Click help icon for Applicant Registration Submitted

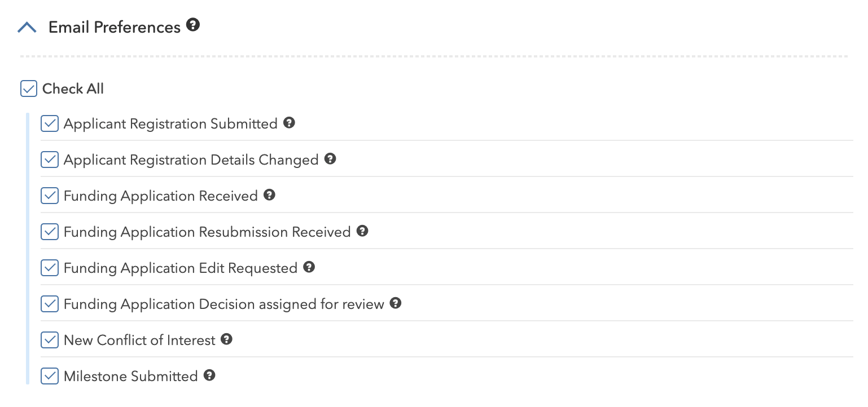point(289,122)
